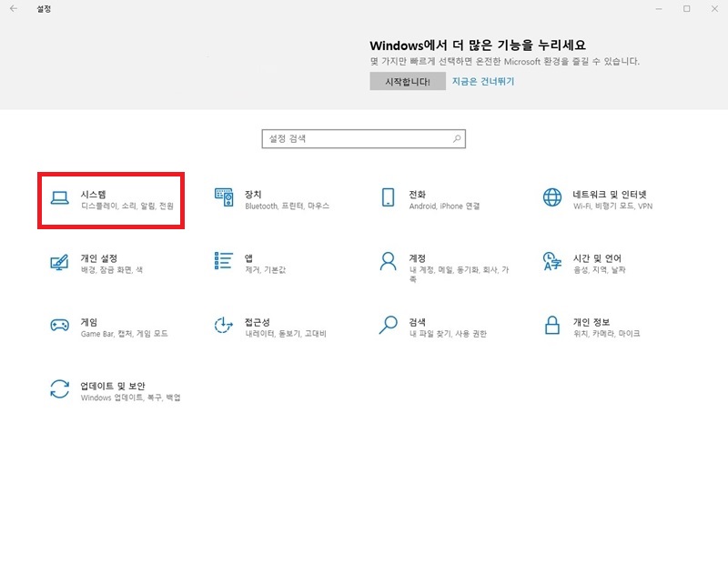Viewport: 728px width, 564px height.
Task: Select the 개인 정보 padlock icon
Action: point(552,325)
